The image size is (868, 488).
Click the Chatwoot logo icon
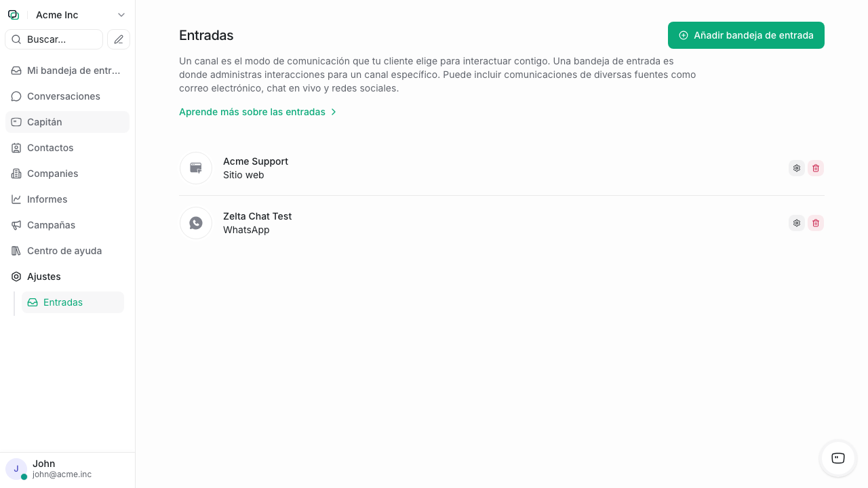click(x=14, y=15)
